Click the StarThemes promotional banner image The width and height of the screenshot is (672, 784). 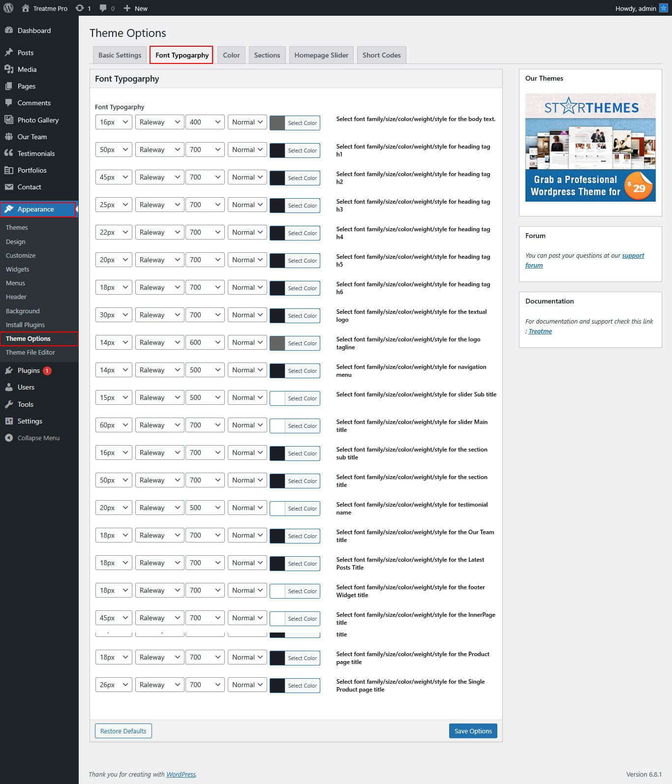[590, 148]
